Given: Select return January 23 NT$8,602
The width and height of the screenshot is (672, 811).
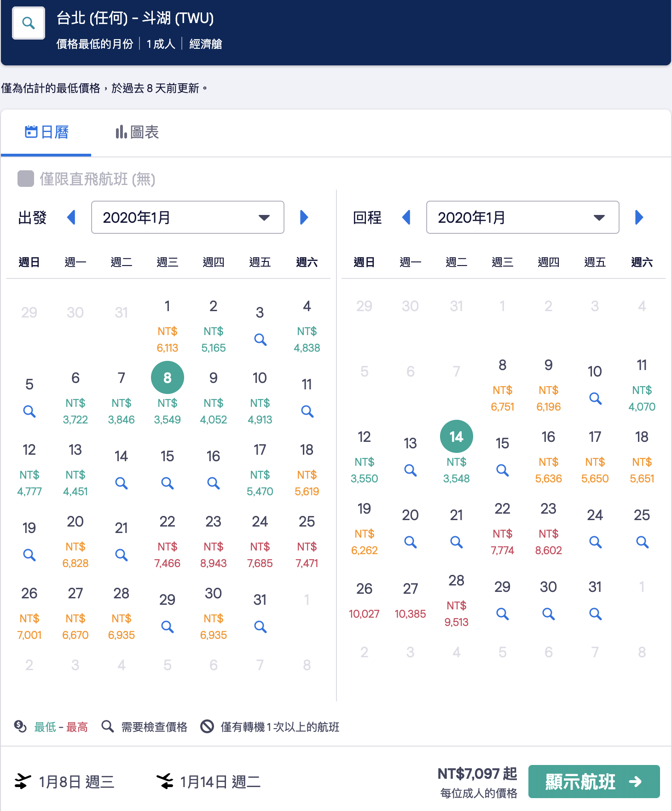Looking at the screenshot, I should click(549, 529).
